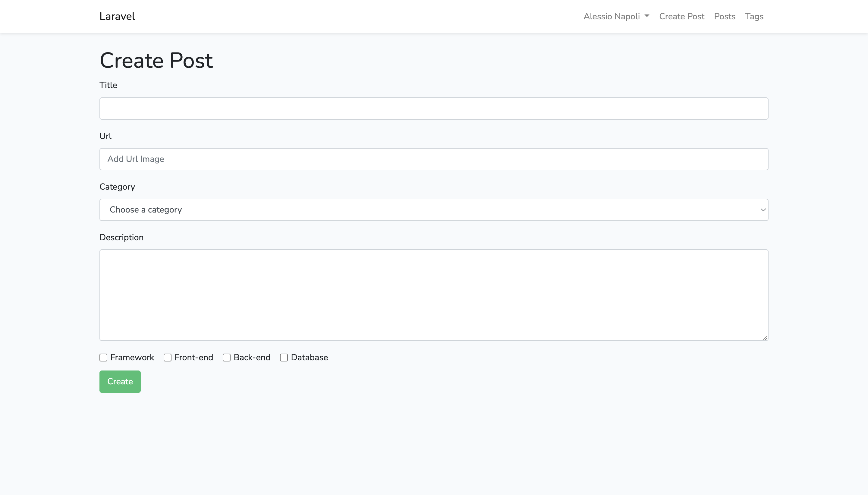Click the caret next to Alessio Napoli
This screenshot has height=495, width=868.
click(646, 16)
